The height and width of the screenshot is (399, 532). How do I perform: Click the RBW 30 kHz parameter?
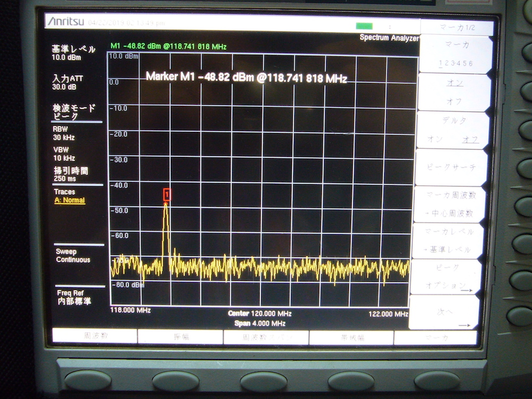click(64, 132)
